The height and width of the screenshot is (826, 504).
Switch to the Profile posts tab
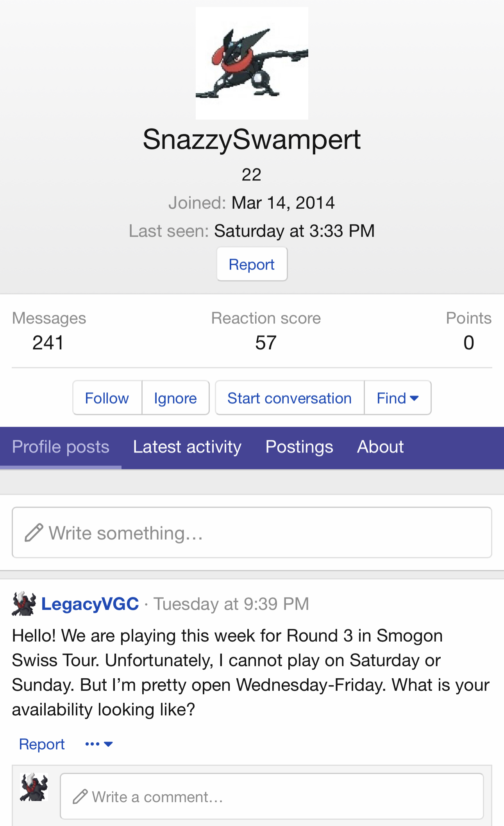(x=61, y=447)
